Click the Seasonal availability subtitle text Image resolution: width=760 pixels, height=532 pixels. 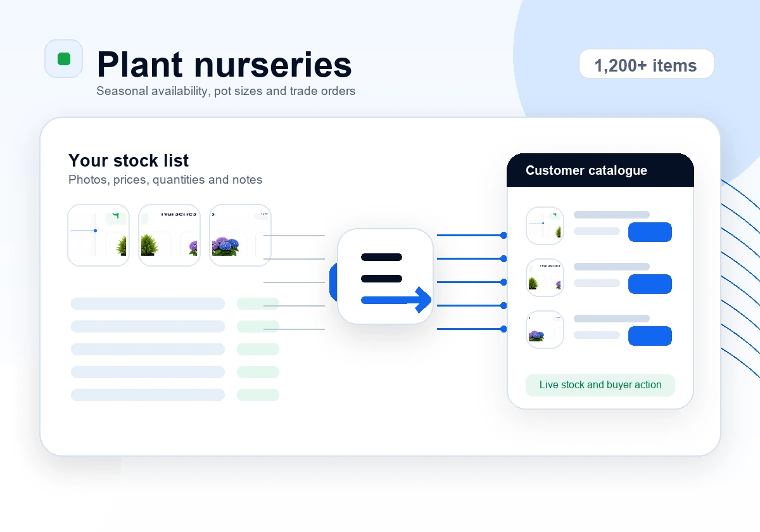(226, 91)
